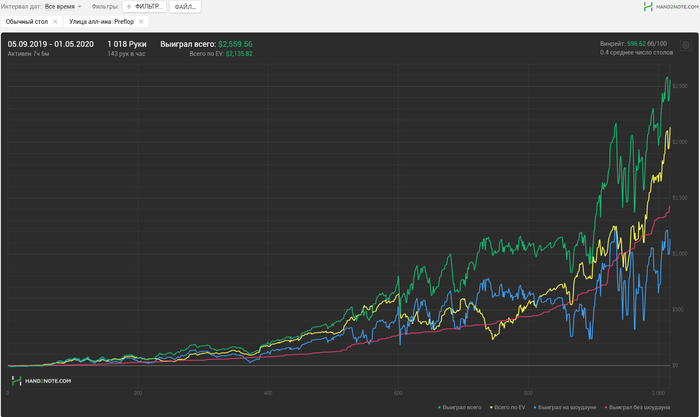Click the EV total value '$2,135.82'
This screenshot has height=417, width=700.
[239, 54]
